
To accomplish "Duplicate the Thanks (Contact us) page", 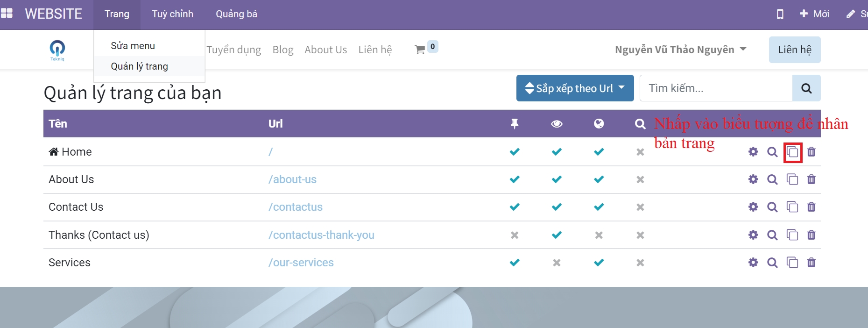I will coord(792,235).
